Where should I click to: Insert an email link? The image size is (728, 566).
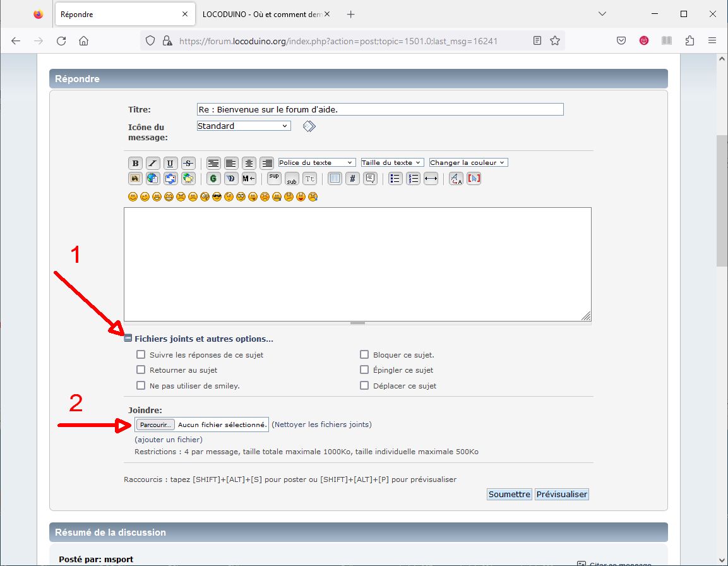pos(170,178)
